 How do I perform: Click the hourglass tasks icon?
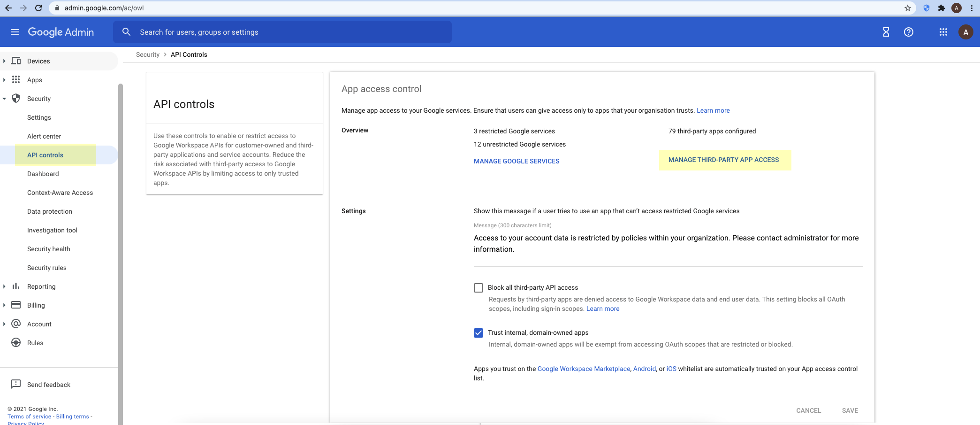click(886, 32)
